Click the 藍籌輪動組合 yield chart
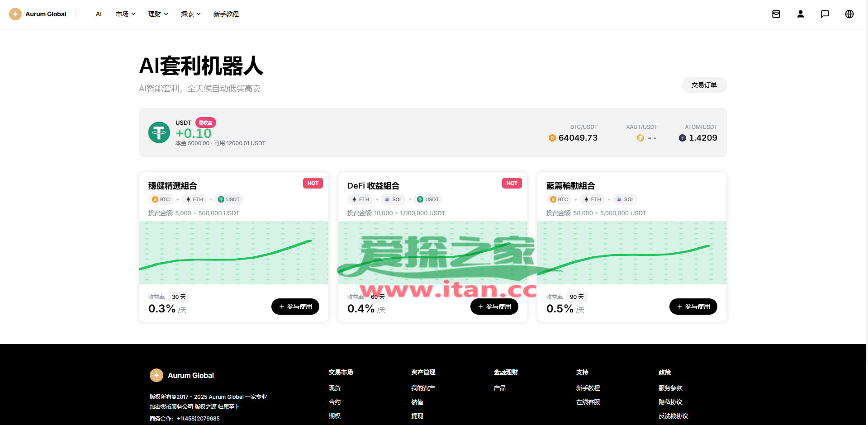Viewport: 868px width, 425px height. pyautogui.click(x=632, y=253)
